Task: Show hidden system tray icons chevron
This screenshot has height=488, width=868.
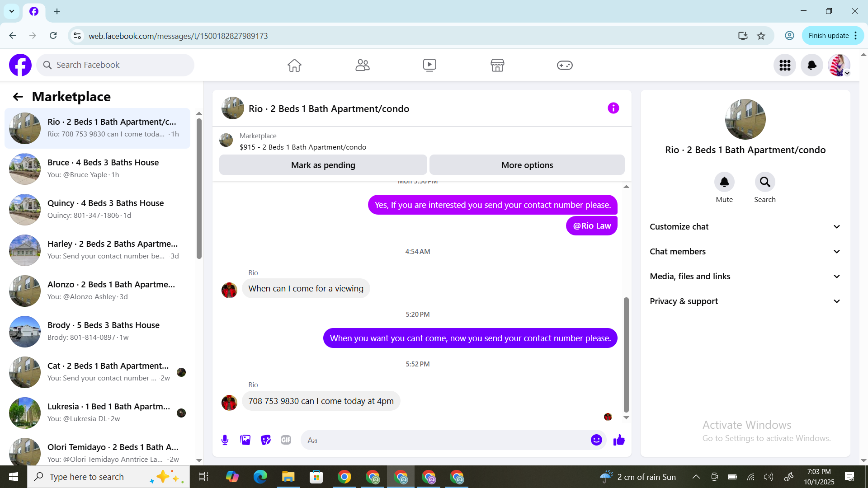Action: [x=696, y=477]
